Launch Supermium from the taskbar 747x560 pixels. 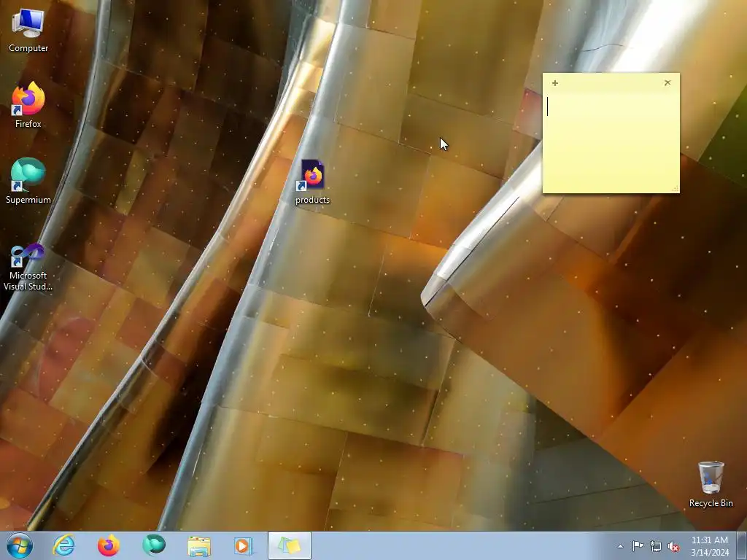point(153,545)
